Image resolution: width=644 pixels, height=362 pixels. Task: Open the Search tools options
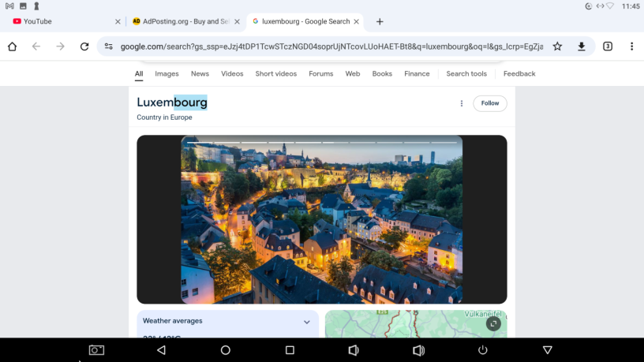466,74
